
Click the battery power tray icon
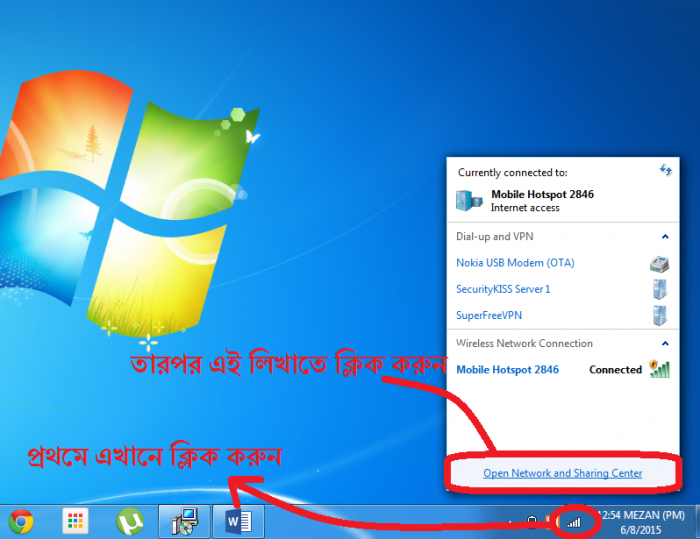532,522
